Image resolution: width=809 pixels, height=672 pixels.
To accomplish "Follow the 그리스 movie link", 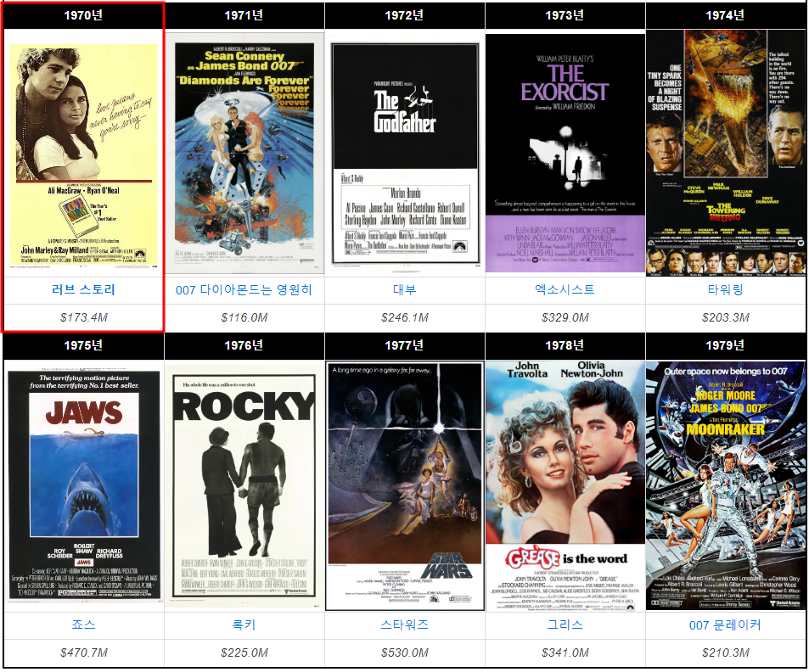I will 565,624.
